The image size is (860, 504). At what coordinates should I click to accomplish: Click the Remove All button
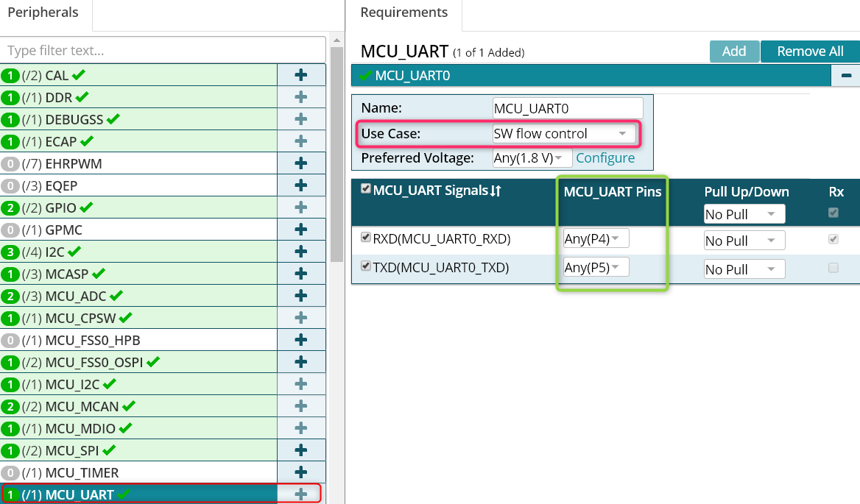pos(810,51)
